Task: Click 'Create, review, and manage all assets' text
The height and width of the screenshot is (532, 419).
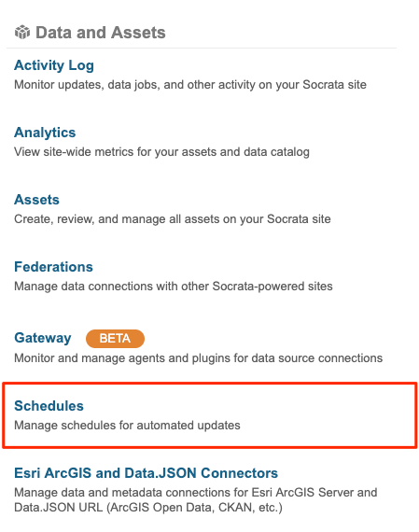Action: pyautogui.click(x=172, y=218)
